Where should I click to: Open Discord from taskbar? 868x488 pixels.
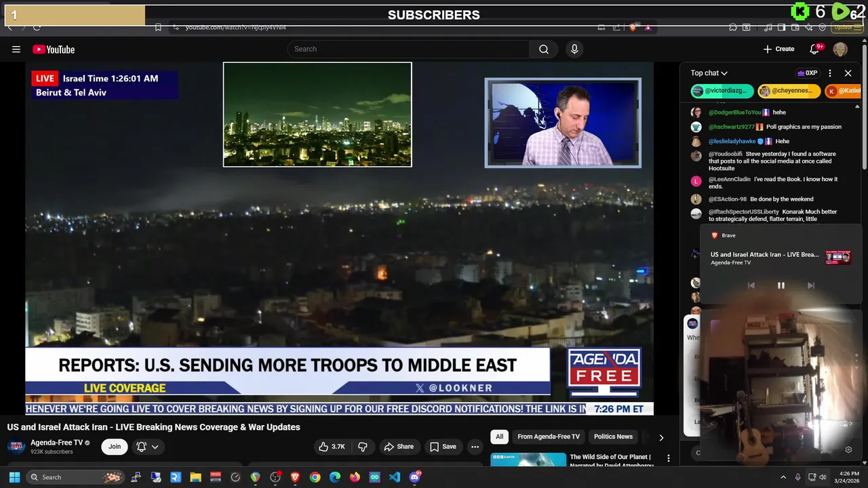click(x=415, y=477)
